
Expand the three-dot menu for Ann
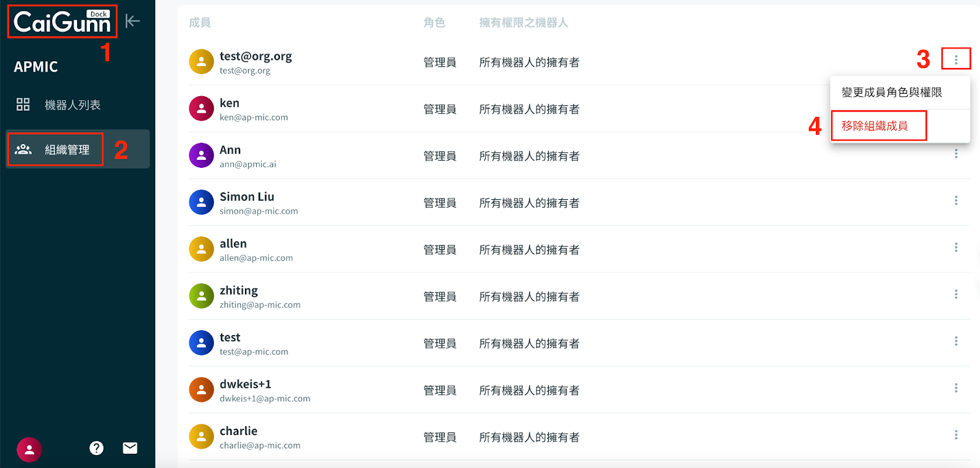pyautogui.click(x=956, y=154)
